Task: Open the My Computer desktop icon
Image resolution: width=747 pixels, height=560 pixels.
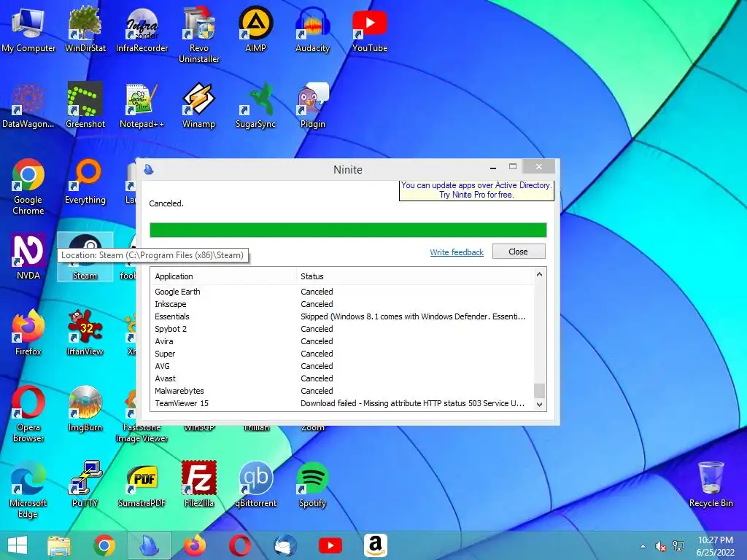Action: (28, 30)
